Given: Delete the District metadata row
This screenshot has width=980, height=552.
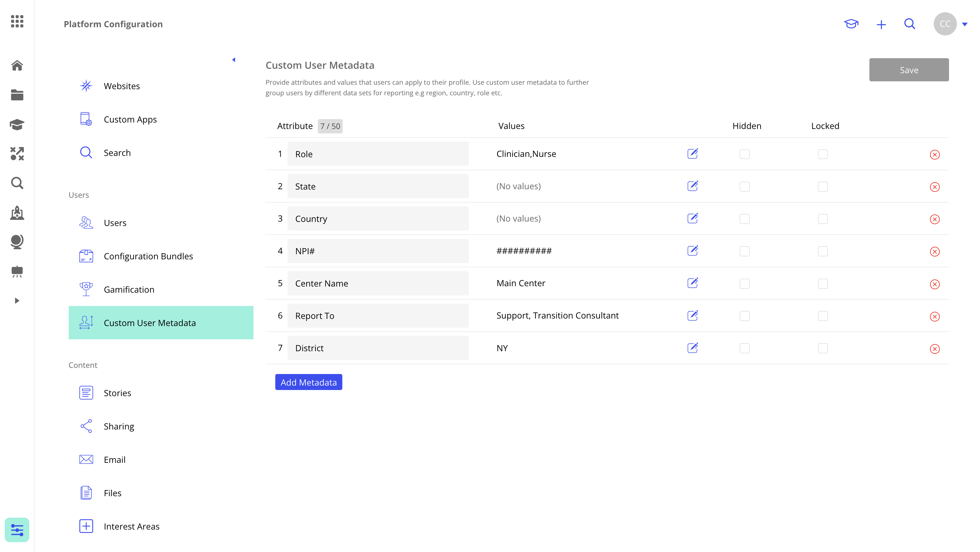Looking at the screenshot, I should point(934,349).
